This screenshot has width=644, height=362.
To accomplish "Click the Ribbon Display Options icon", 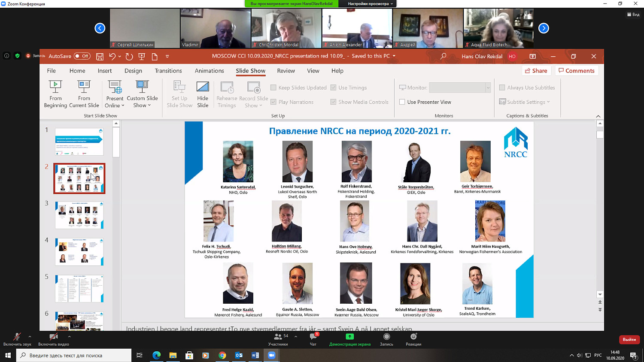I will 532,56.
